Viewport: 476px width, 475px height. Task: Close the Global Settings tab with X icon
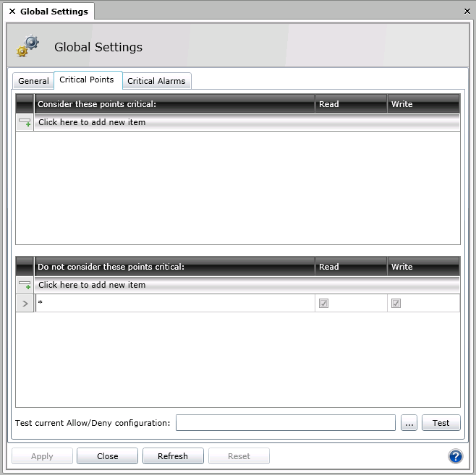12,12
